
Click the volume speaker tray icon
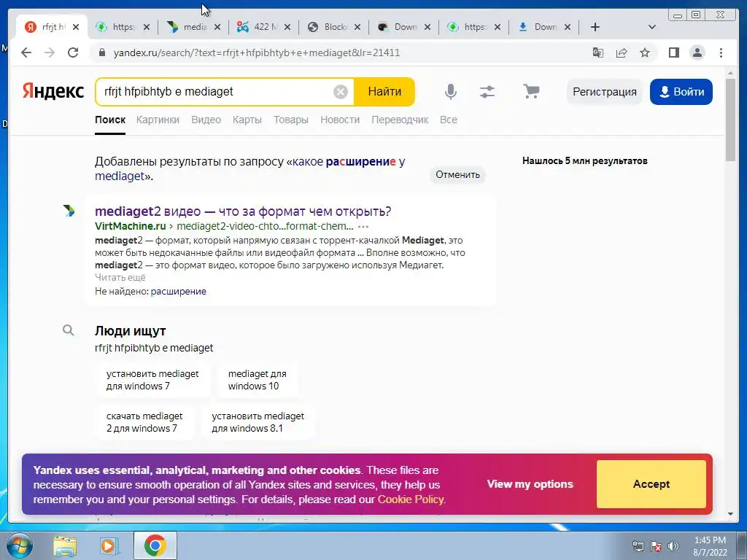(x=673, y=546)
